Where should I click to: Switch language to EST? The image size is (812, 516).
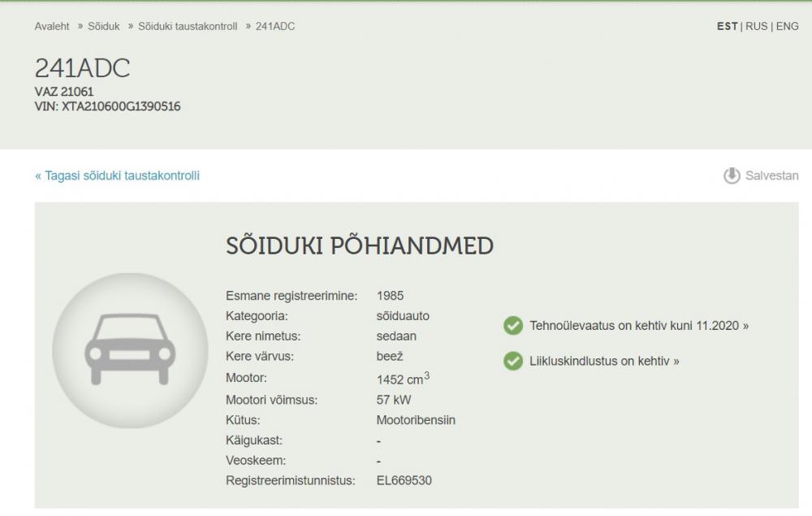point(727,26)
